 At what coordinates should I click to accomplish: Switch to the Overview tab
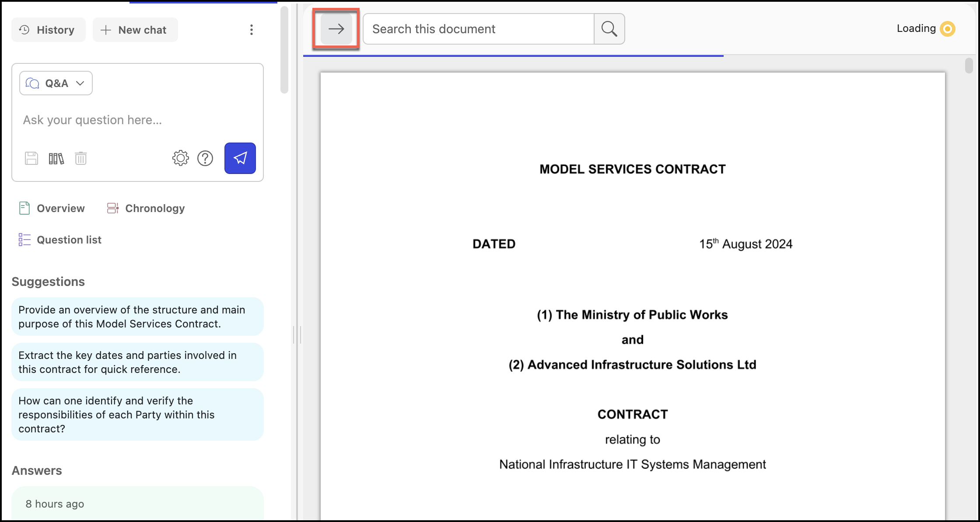click(52, 208)
